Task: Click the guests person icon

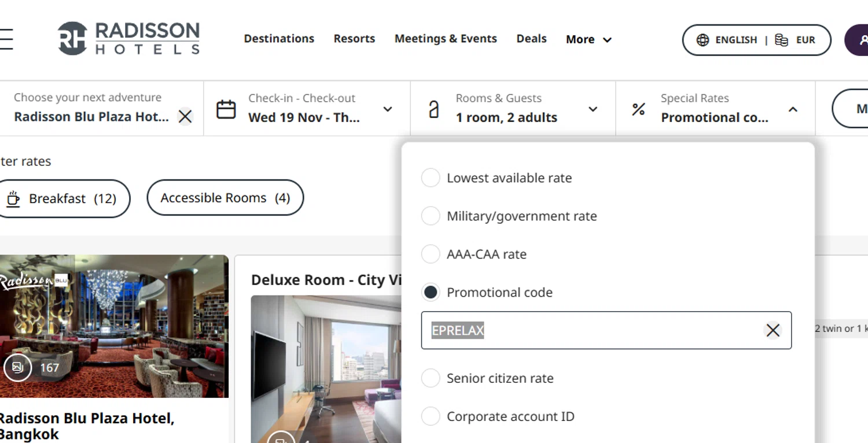Action: click(434, 109)
